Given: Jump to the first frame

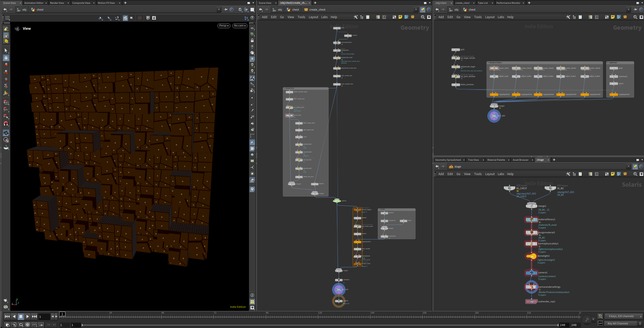Looking at the screenshot, I should coord(7,316).
